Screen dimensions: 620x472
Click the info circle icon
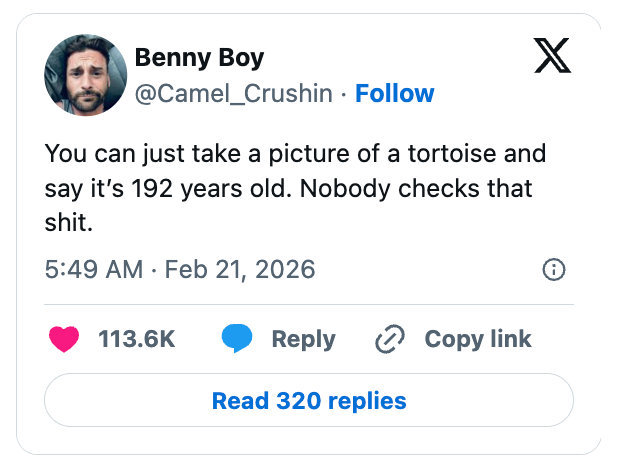(553, 270)
